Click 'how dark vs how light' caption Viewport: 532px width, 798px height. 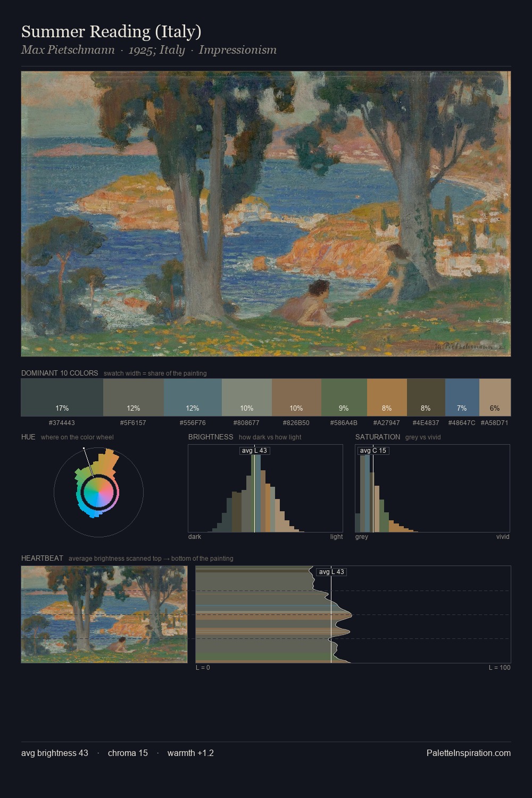[x=270, y=437]
